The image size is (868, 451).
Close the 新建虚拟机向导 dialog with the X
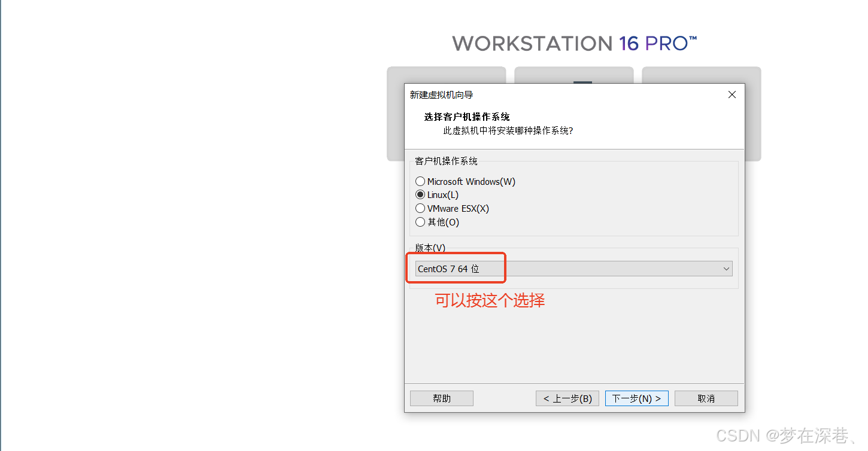point(732,95)
